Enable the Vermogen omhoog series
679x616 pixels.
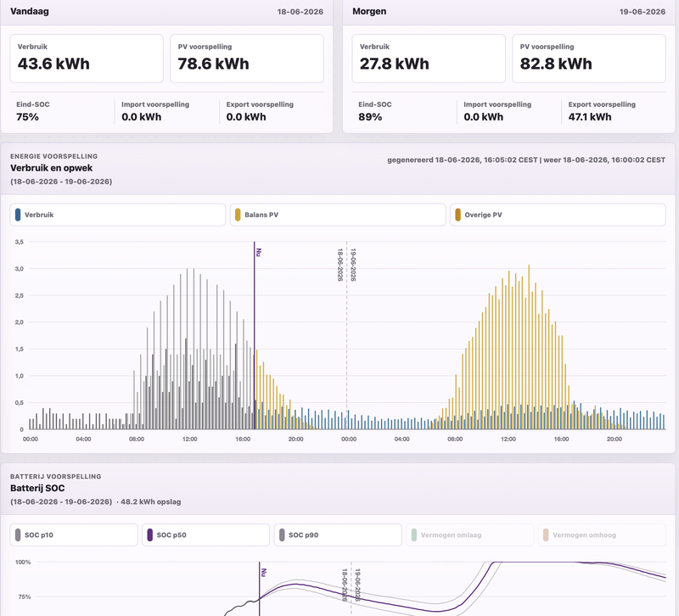[602, 535]
